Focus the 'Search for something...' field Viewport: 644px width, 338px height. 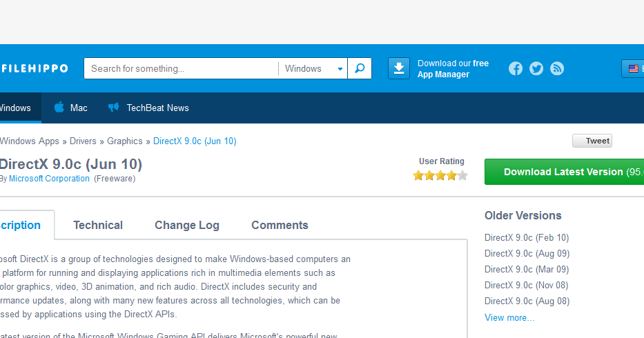[x=181, y=68]
